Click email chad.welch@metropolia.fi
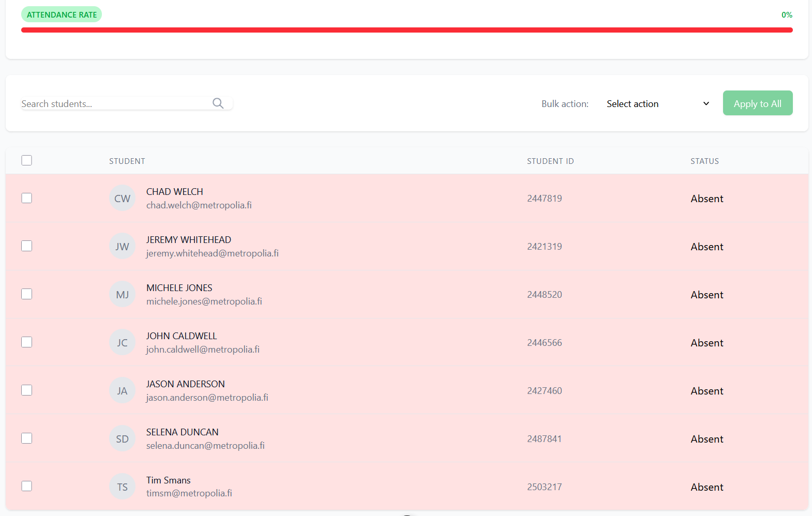 [199, 205]
